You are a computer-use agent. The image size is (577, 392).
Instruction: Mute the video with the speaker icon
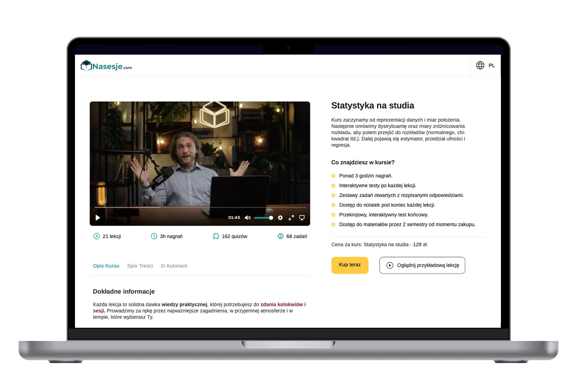247,217
